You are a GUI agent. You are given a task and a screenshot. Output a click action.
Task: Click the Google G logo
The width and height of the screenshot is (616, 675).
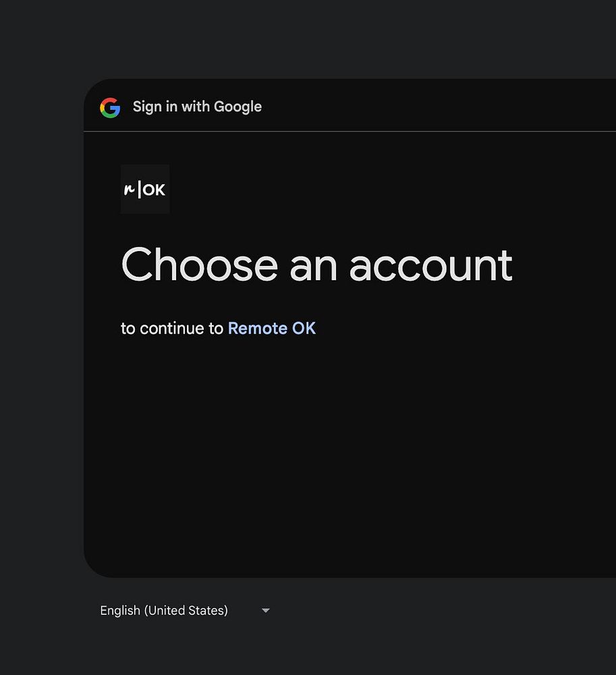pos(110,107)
